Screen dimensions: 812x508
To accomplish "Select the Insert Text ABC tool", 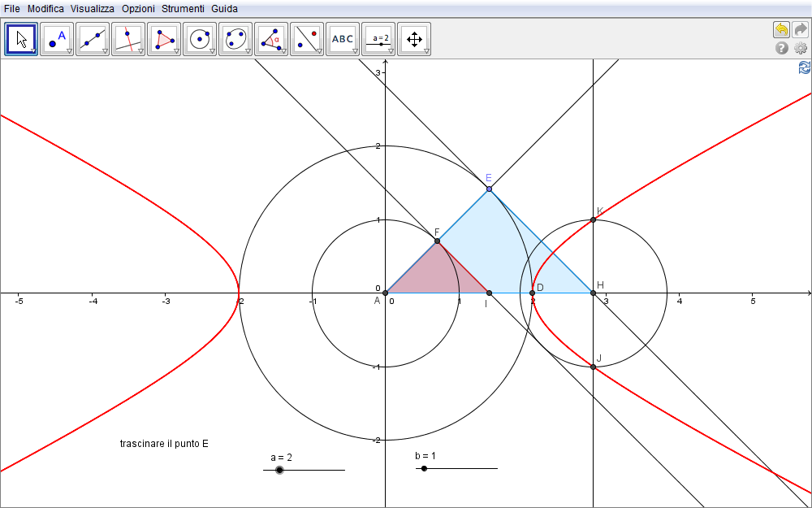I will (x=343, y=38).
